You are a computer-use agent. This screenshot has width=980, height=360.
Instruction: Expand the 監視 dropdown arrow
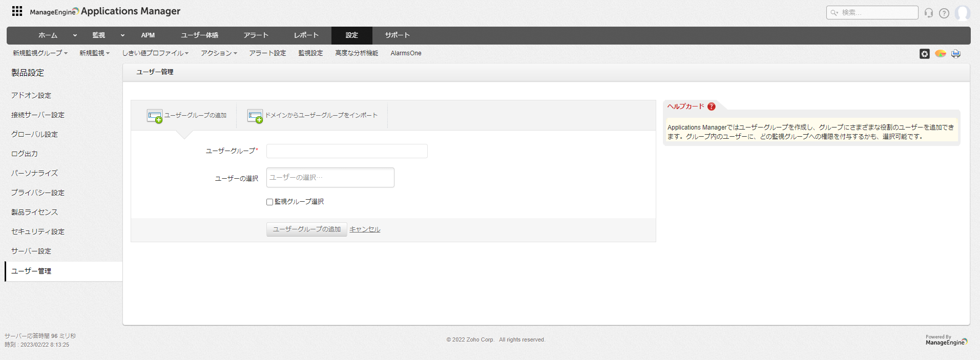click(x=122, y=35)
